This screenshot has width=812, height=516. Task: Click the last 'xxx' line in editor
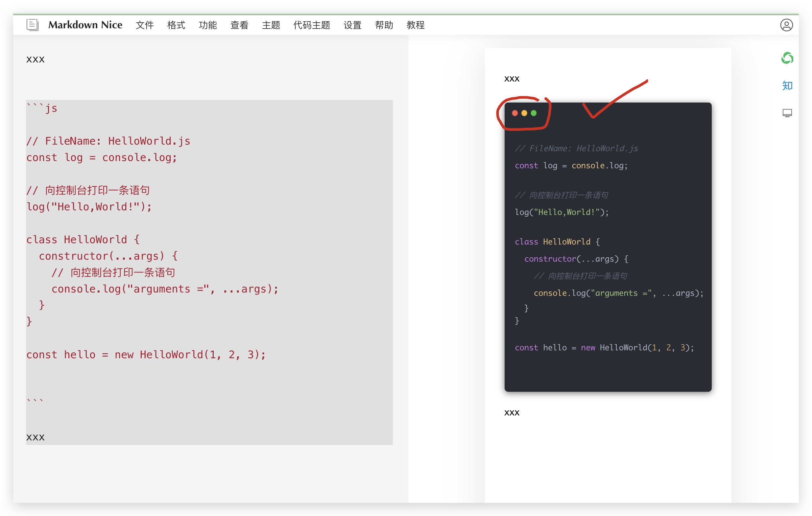(36, 437)
